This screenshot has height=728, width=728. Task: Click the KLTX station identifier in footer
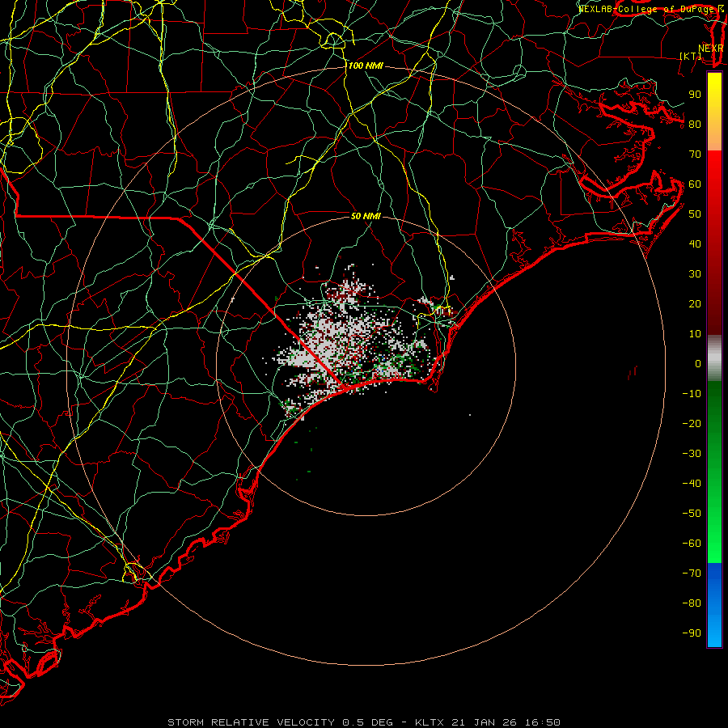[x=430, y=722]
